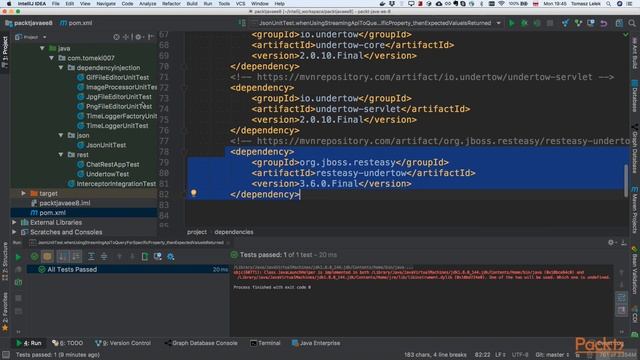Toggle show passed tests in Run panel

[34, 257]
